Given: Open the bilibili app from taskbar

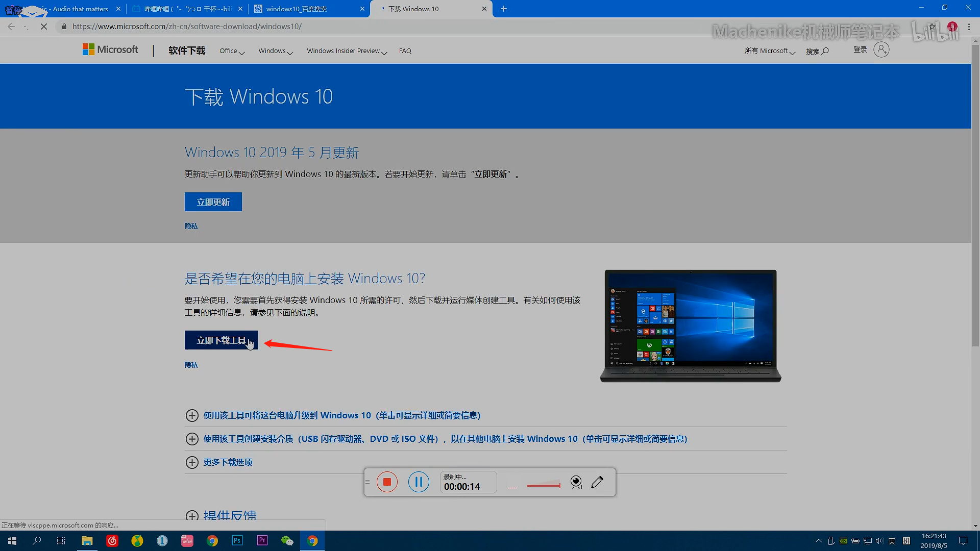Looking at the screenshot, I should (x=187, y=541).
